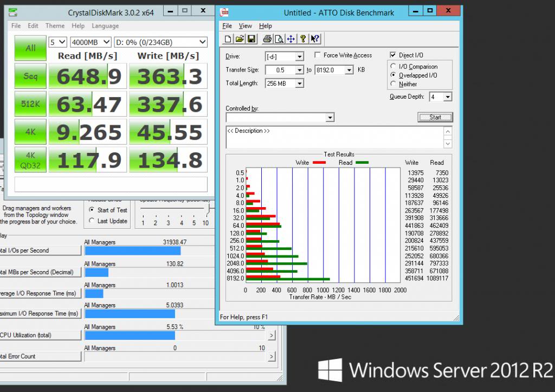
Task: Click the blue four-arrow move icon in ATTO
Action: point(291,39)
